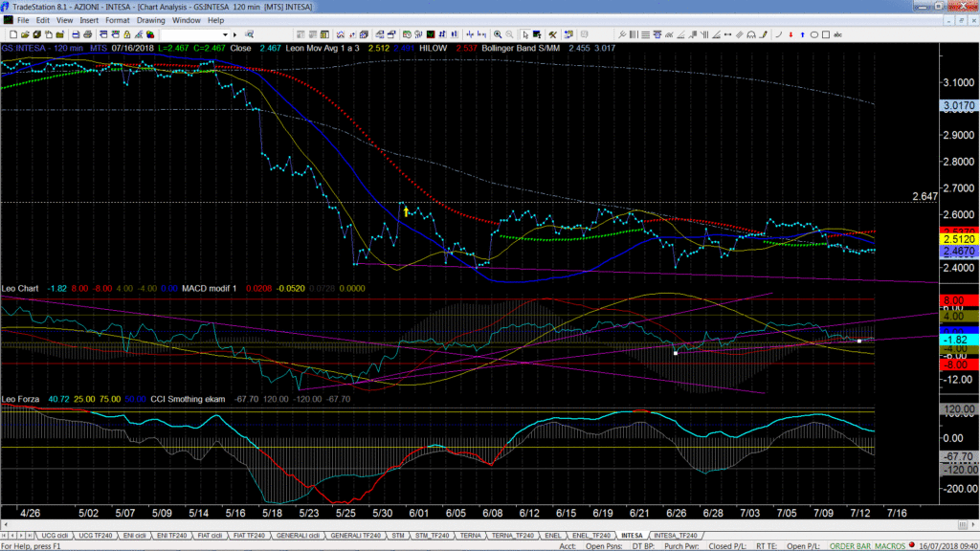Image resolution: width=980 pixels, height=551 pixels.
Task: Switch to the UCG cicli tab
Action: click(x=55, y=536)
